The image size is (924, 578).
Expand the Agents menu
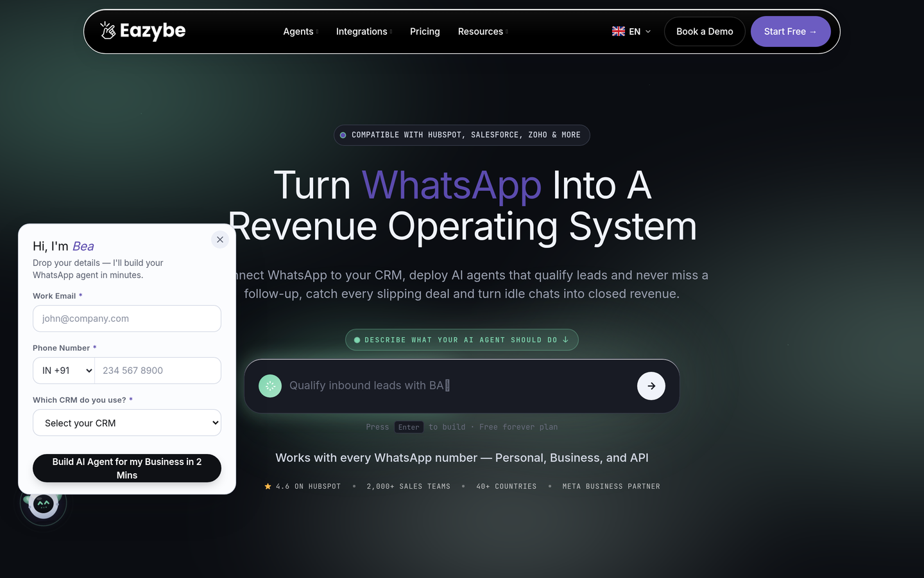coord(300,31)
